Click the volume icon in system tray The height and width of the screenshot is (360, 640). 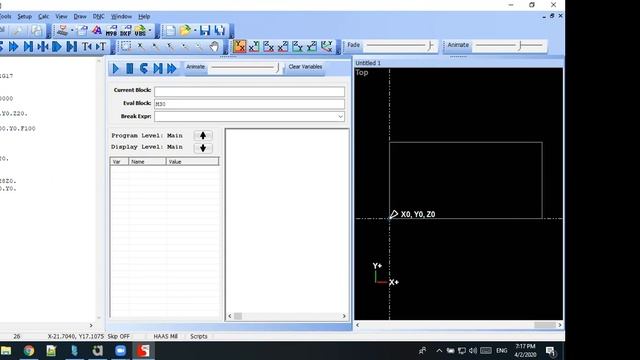473,351
